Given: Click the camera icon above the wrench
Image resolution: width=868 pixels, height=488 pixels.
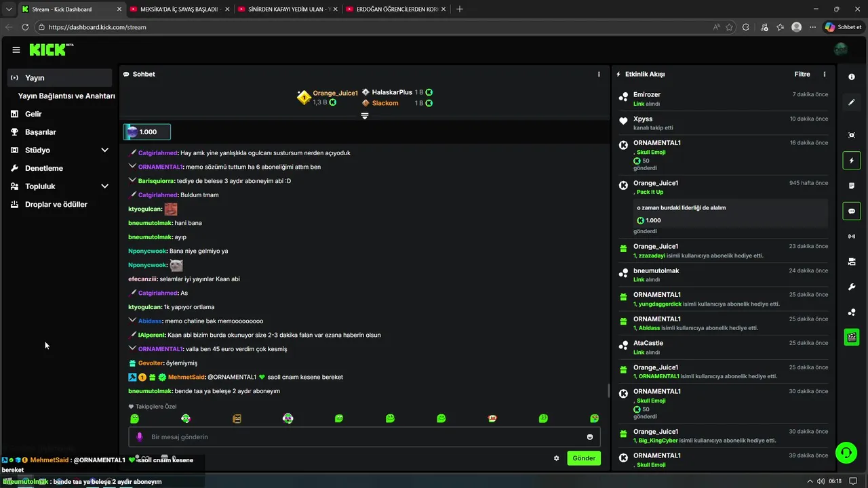Looking at the screenshot, I should coord(852,262).
